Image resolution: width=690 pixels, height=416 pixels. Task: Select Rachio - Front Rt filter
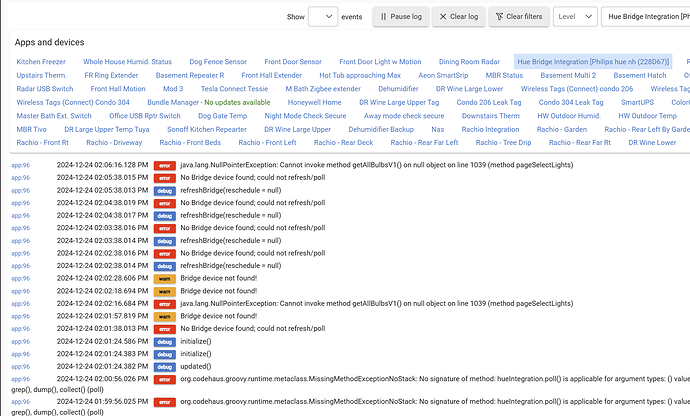click(x=42, y=143)
